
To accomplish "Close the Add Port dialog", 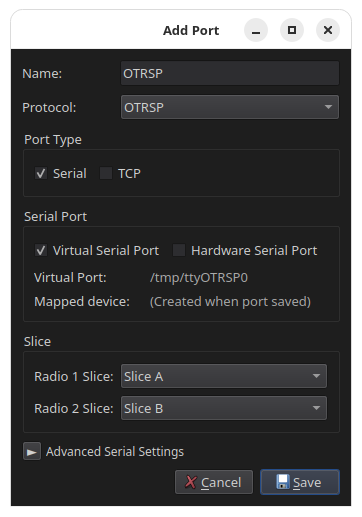I will coord(328,30).
